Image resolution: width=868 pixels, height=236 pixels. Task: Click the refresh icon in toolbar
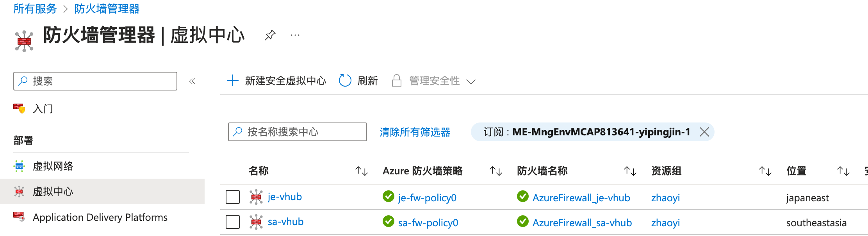345,81
